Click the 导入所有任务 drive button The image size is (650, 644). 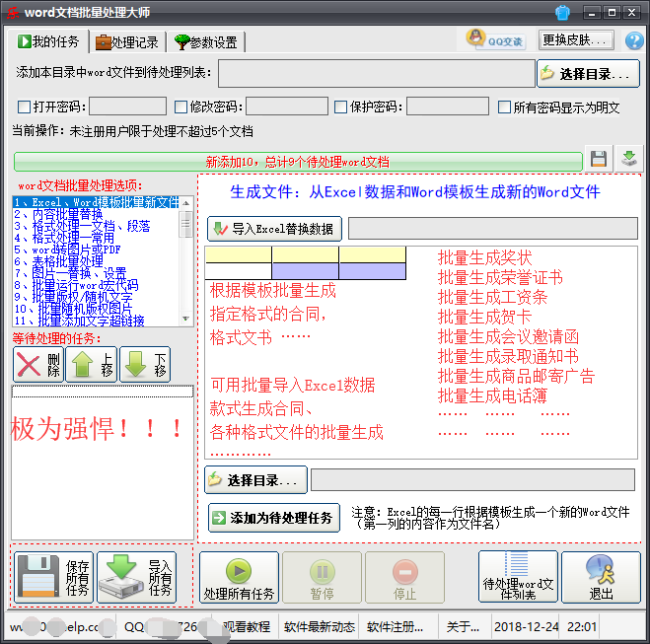pos(137,578)
